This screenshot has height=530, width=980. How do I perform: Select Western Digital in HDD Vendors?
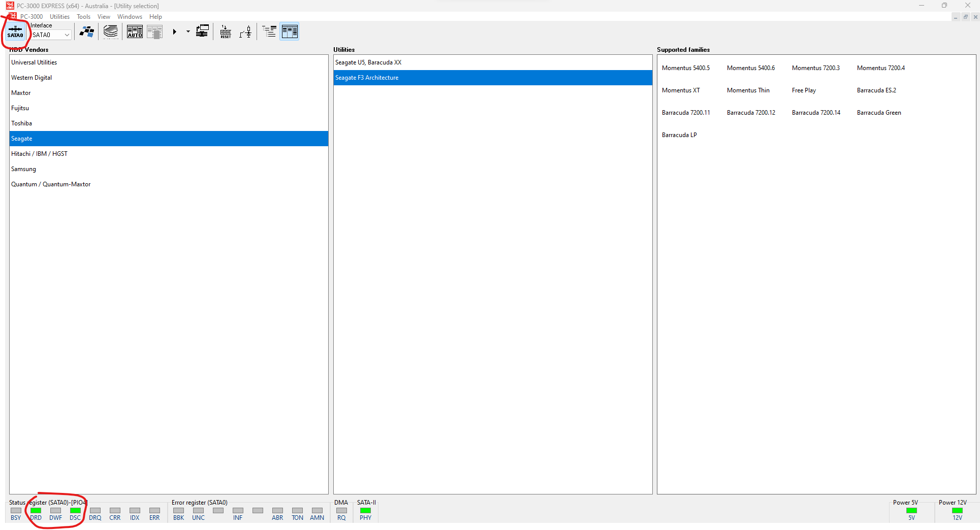(x=31, y=78)
